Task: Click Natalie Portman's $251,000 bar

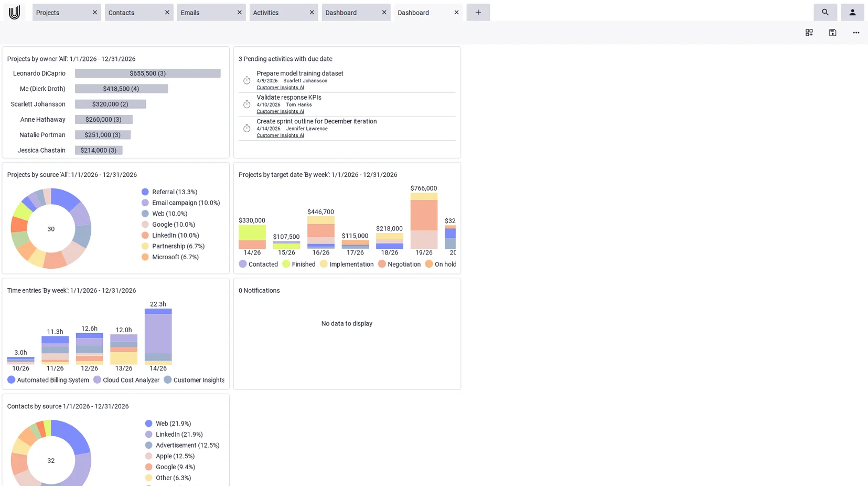Action: (103, 135)
